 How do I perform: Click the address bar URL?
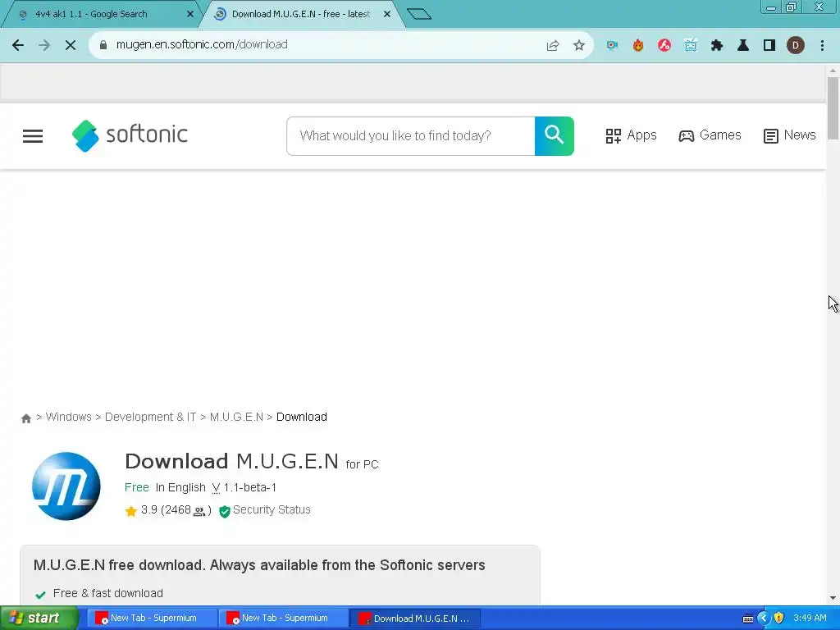(x=202, y=44)
